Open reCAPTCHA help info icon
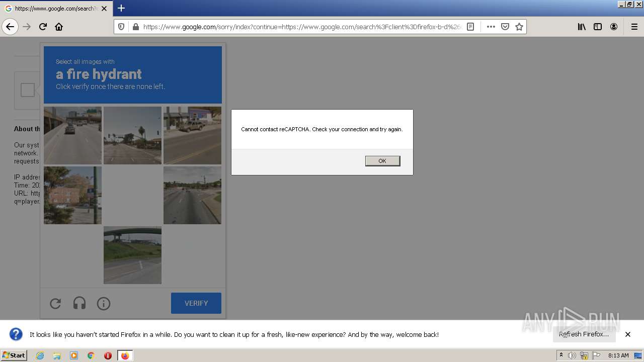The width and height of the screenshot is (644, 362). [104, 303]
